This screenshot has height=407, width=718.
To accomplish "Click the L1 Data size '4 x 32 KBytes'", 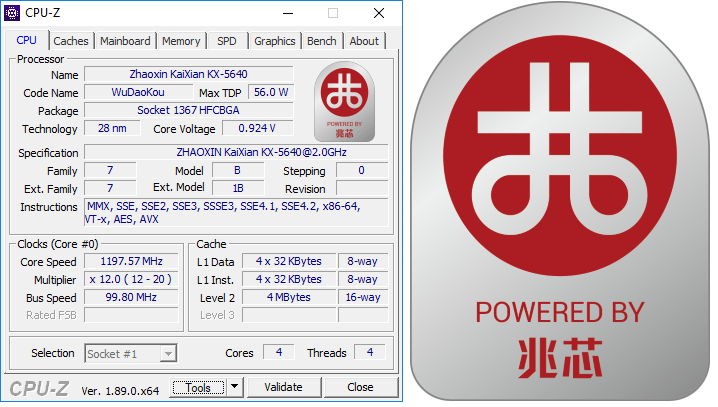I will tap(289, 261).
